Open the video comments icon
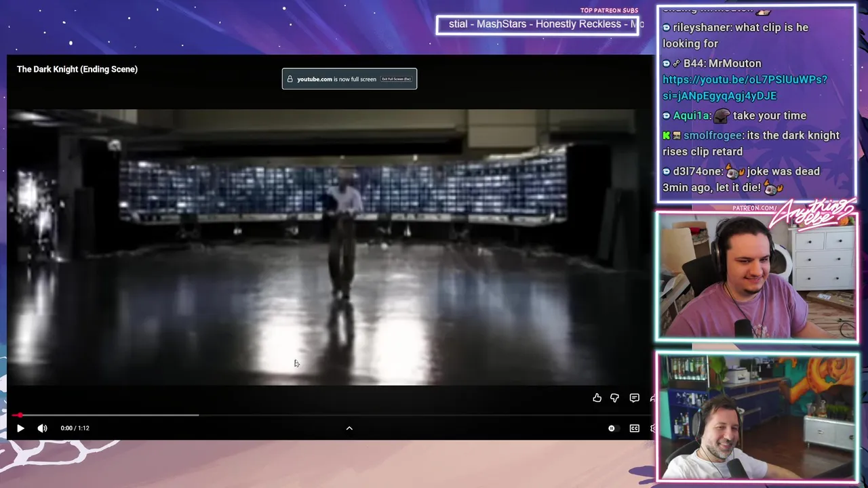 click(x=634, y=398)
